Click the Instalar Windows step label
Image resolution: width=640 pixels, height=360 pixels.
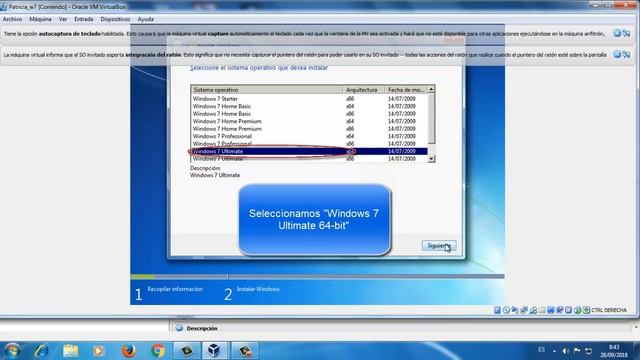[258, 289]
